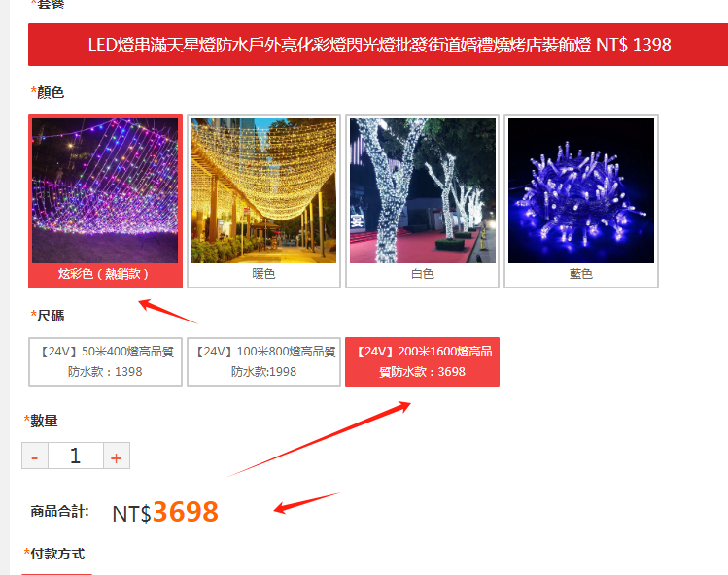This screenshot has height=575, width=728.
Task: Select the 藍色 color option label
Action: pyautogui.click(x=581, y=274)
